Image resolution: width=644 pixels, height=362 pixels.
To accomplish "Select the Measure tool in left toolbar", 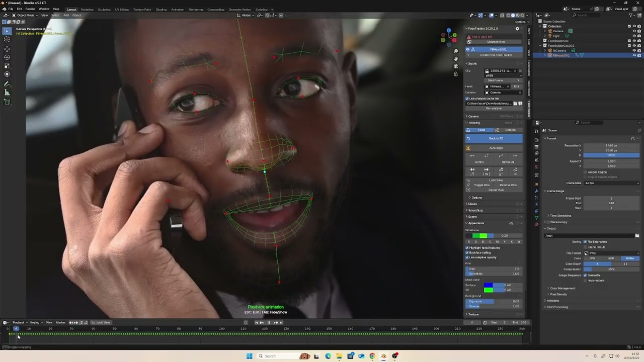I will coord(7,93).
